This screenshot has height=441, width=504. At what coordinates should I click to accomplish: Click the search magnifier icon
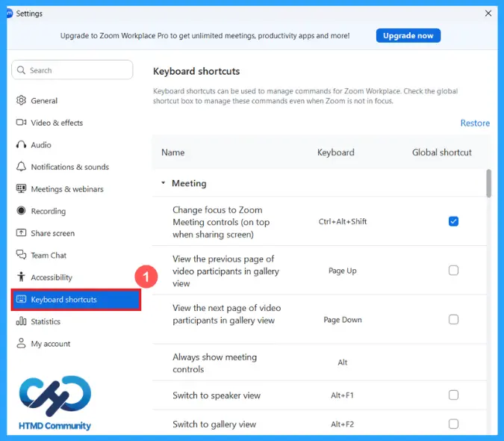point(21,70)
